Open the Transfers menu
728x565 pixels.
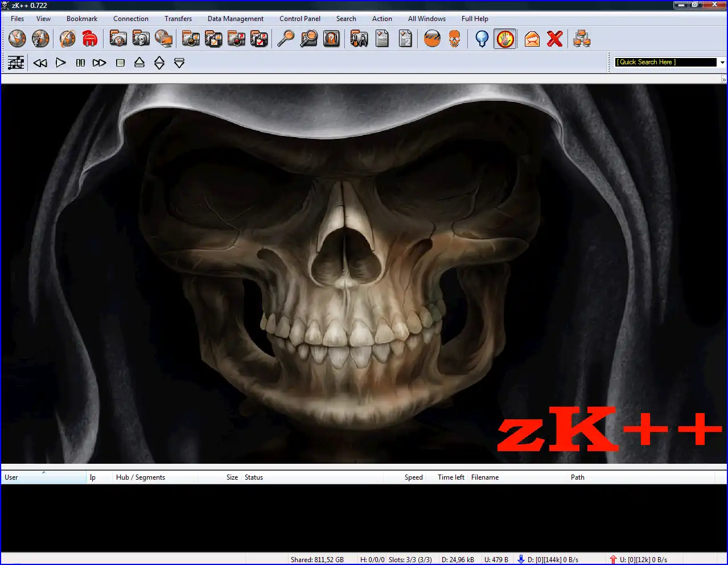click(x=178, y=18)
